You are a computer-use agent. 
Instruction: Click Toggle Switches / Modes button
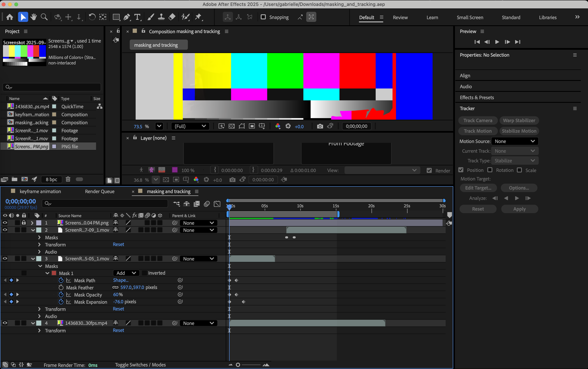[140, 365]
